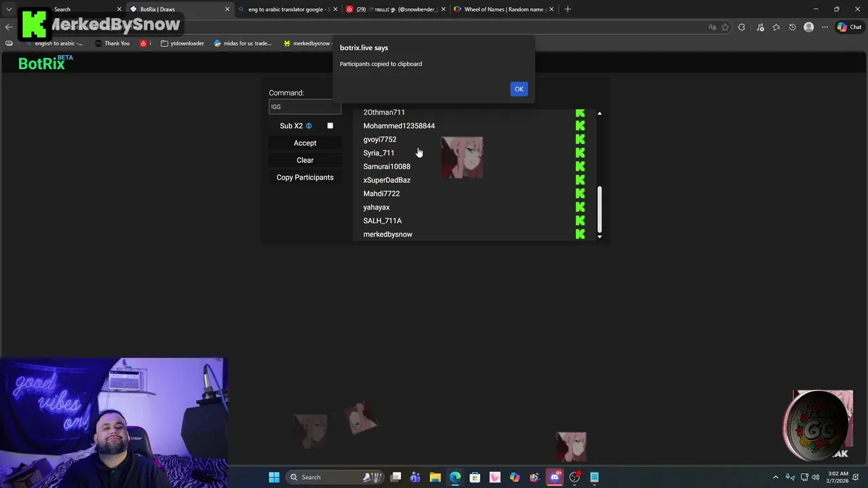Screen dimensions: 868x488
Task: Click the Kick icon next to Syria_711
Action: pyautogui.click(x=580, y=152)
